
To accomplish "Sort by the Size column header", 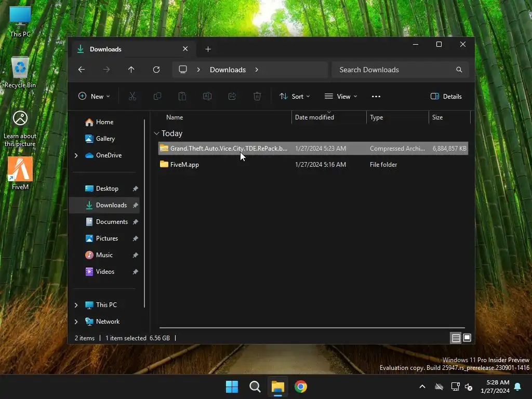I will [449, 117].
